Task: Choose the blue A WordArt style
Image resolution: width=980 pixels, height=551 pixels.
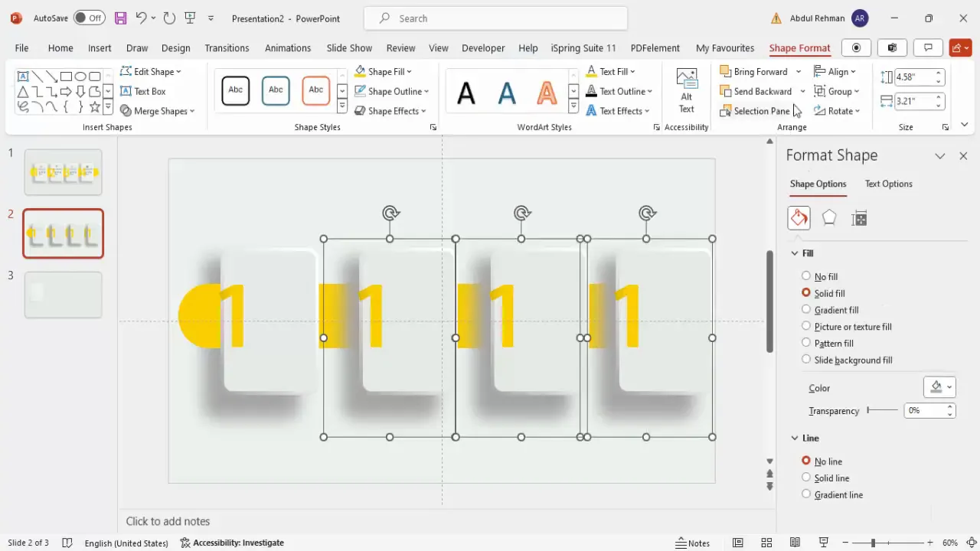Action: (507, 93)
